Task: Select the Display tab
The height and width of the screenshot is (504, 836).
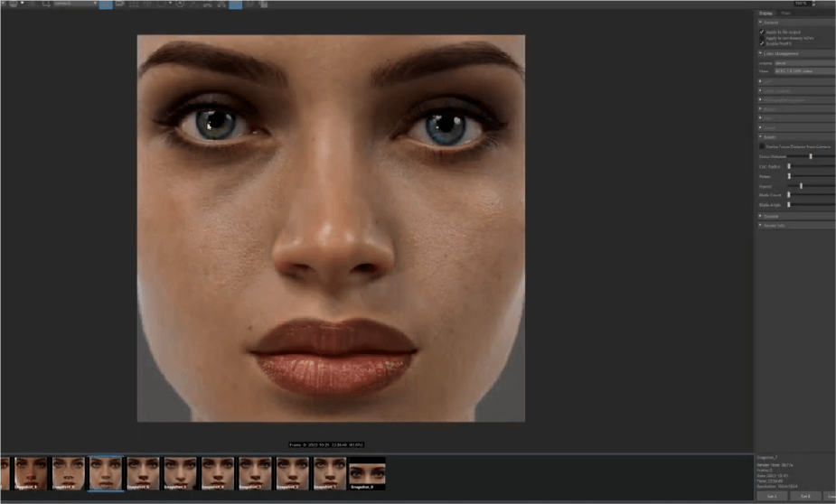Action: pos(766,13)
